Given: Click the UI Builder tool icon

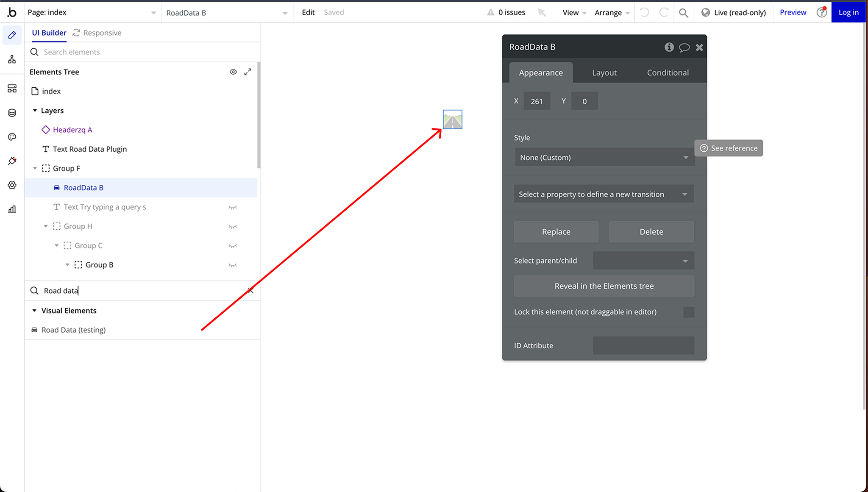Looking at the screenshot, I should pyautogui.click(x=12, y=35).
